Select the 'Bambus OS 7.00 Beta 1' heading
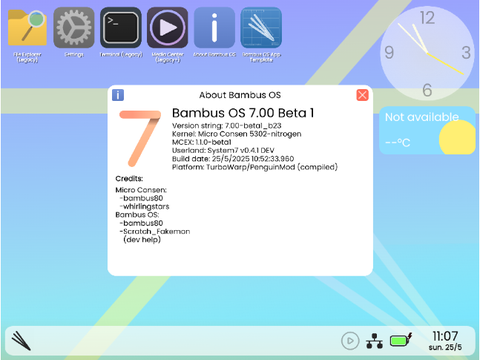Viewport: 480px width, 360px height. (x=243, y=113)
